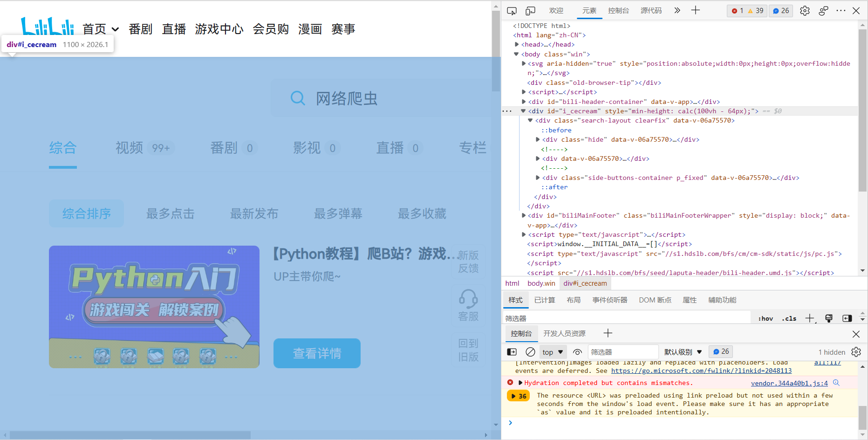Select body.win in the breadcrumb
The width and height of the screenshot is (868, 440).
[x=541, y=283]
